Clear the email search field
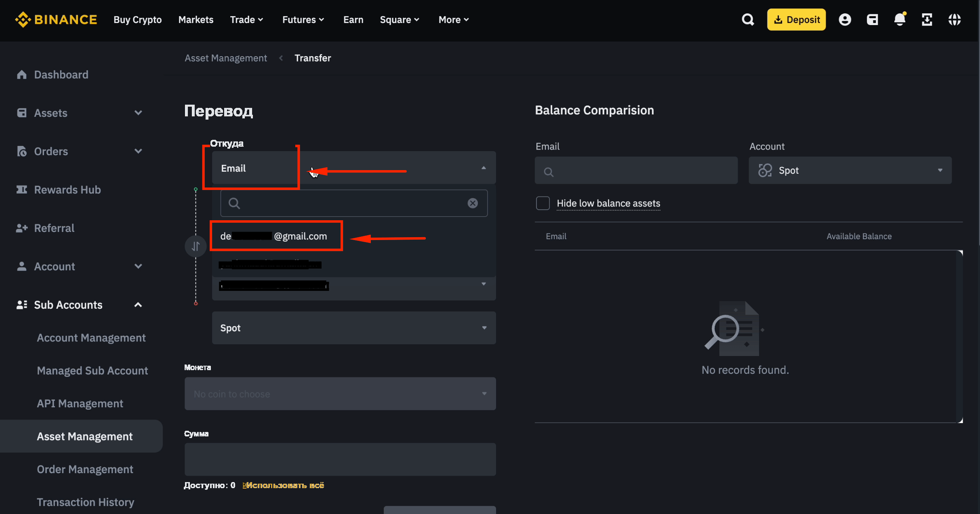The image size is (980, 514). tap(473, 203)
